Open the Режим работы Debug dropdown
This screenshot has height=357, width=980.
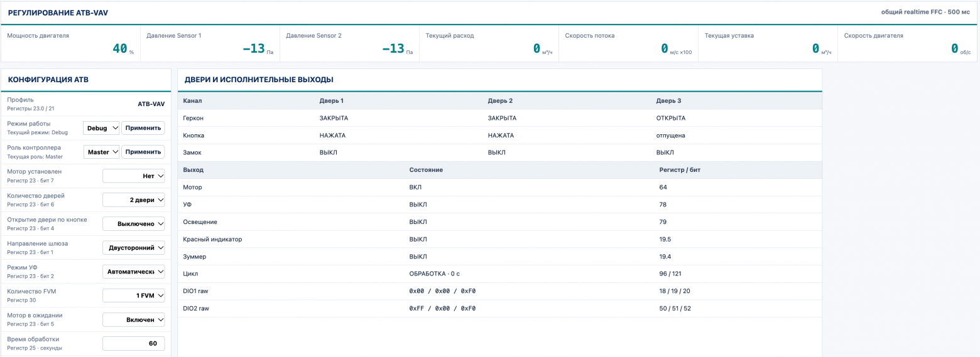pyautogui.click(x=101, y=128)
